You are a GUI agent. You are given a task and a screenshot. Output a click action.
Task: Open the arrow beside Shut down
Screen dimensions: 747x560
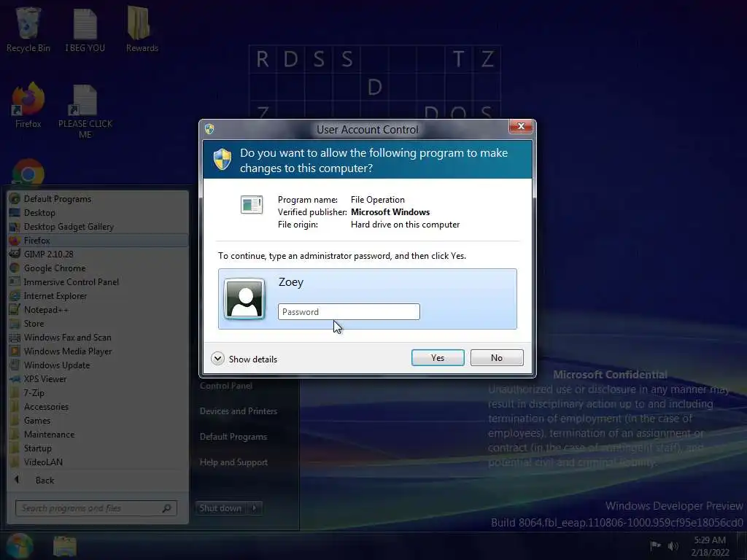click(255, 508)
